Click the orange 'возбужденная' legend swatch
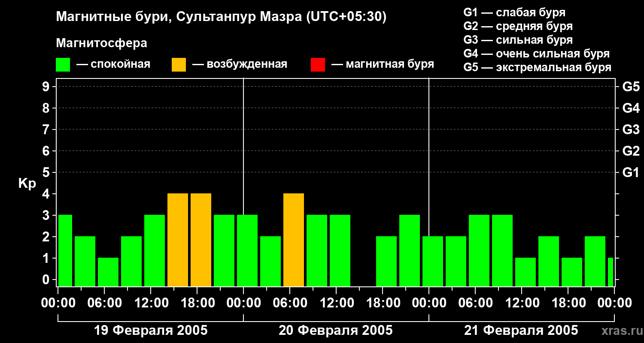644x343 pixels. pyautogui.click(x=179, y=65)
